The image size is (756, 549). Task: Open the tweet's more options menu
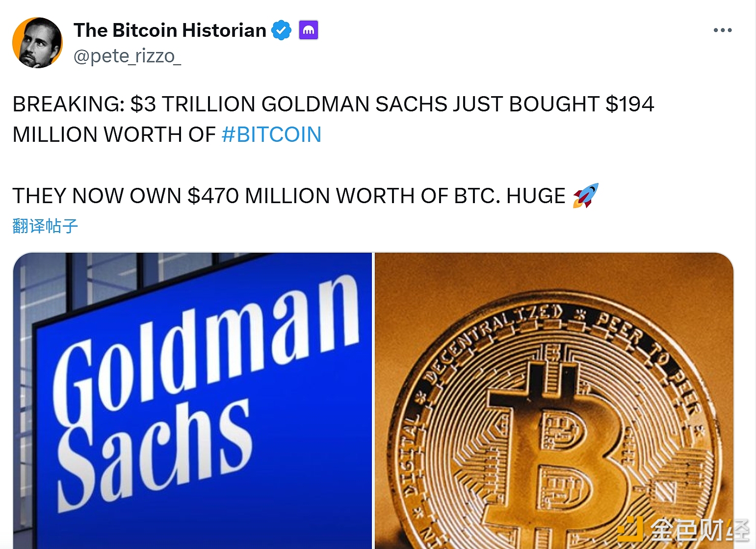pyautogui.click(x=722, y=30)
